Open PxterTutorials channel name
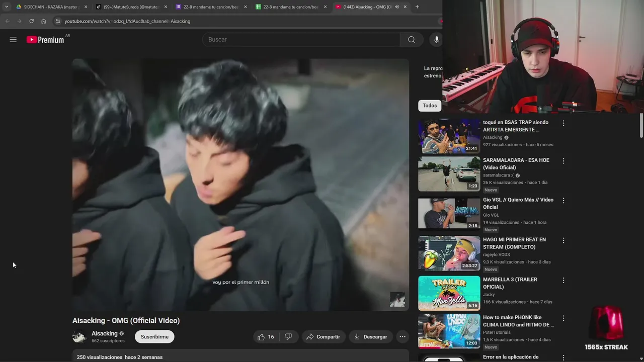644x362 pixels. [x=497, y=332]
